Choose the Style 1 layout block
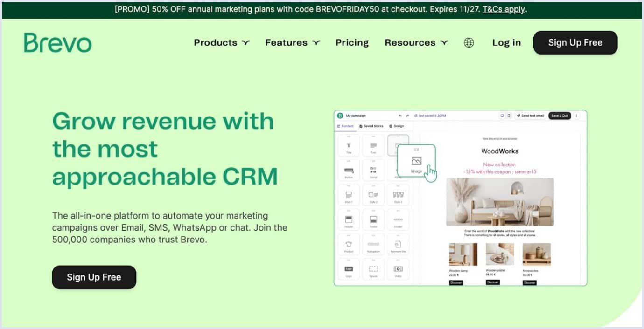Image resolution: width=644 pixels, height=329 pixels. click(x=349, y=195)
